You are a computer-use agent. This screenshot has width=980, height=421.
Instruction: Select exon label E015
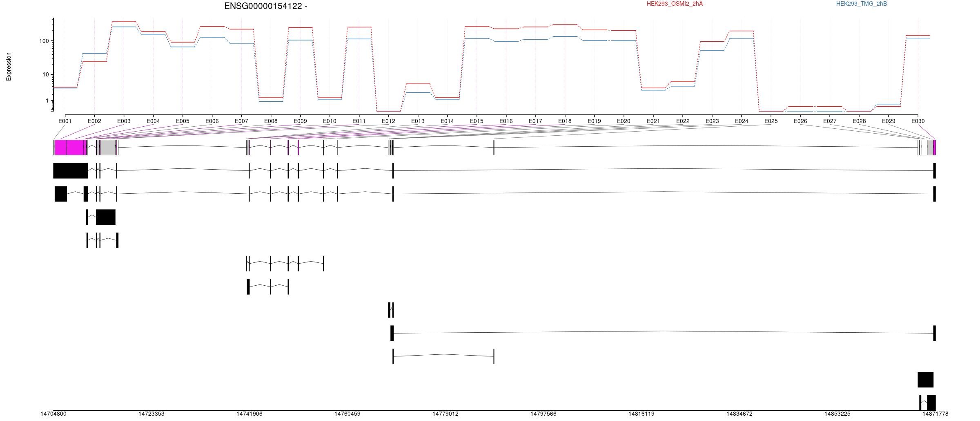click(x=477, y=121)
